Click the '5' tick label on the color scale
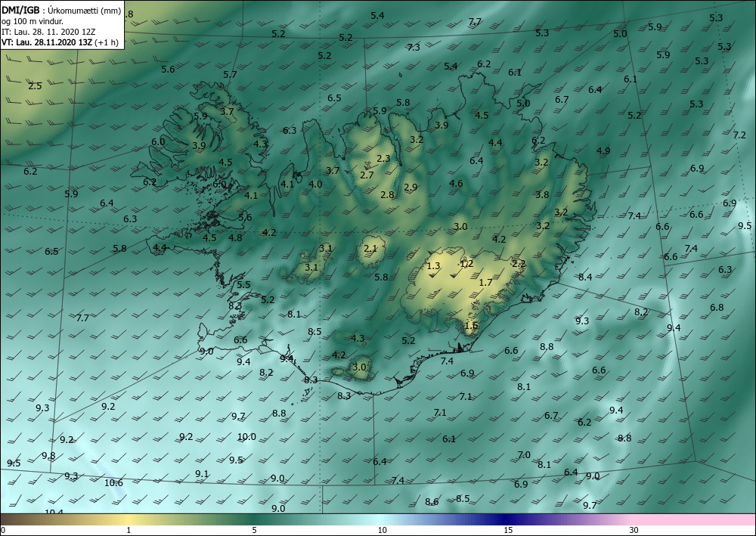 [254, 530]
